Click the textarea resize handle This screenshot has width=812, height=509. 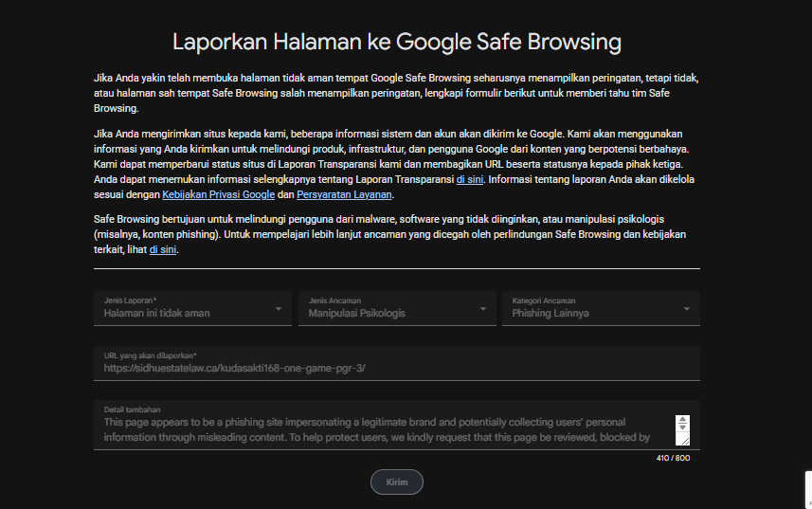[685, 441]
